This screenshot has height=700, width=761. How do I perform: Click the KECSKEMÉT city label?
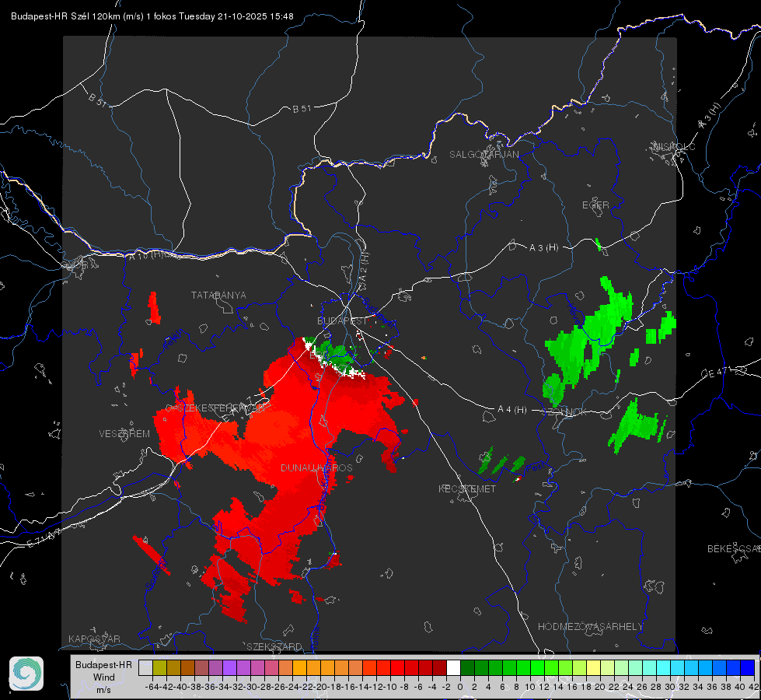[x=467, y=488]
